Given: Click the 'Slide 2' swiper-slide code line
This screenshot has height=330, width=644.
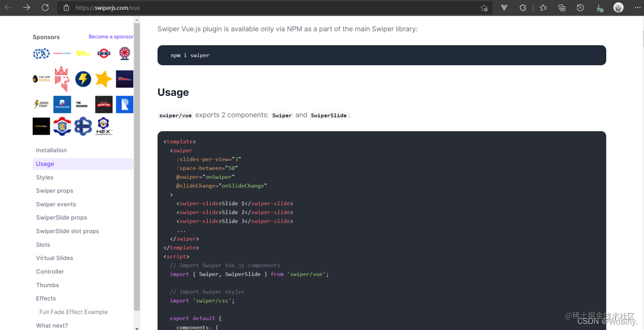Looking at the screenshot, I should pyautogui.click(x=235, y=212).
